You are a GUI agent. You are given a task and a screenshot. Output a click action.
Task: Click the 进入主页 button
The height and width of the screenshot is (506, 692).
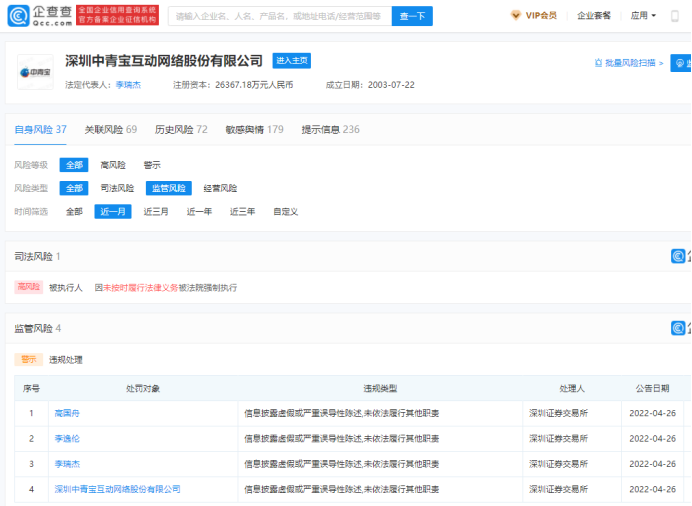tap(292, 60)
